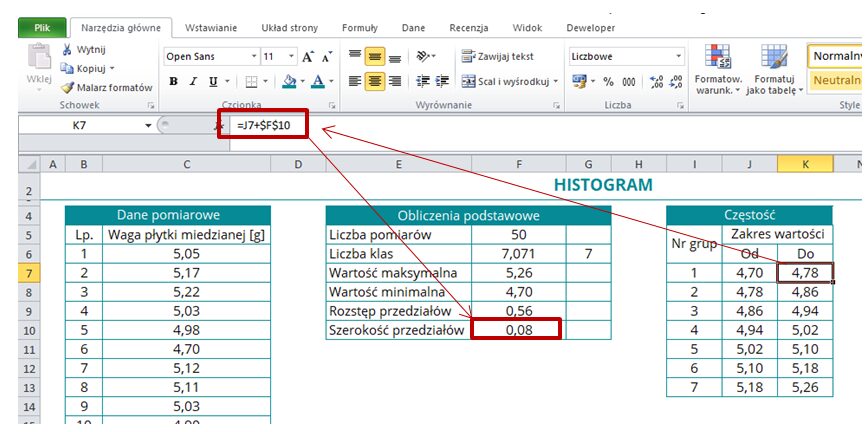Select the Malarz formatów paintbrush
868x432 pixels.
point(67,87)
